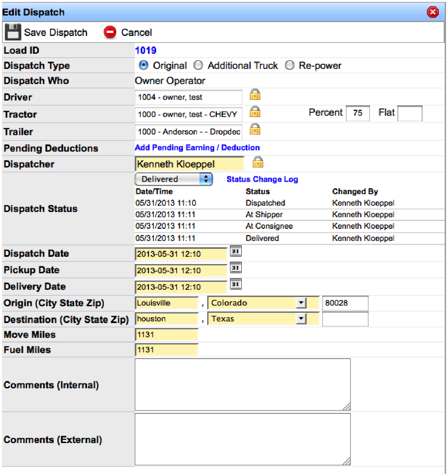448x476 pixels.
Task: Click the 'Date/Time' column header
Action: 154,192
